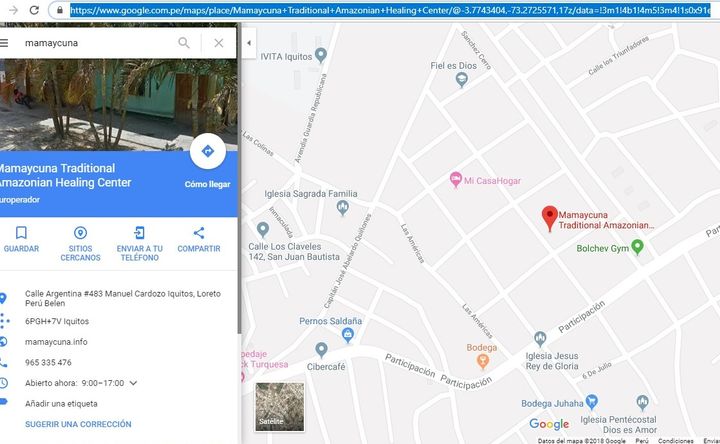Click the blue directions button
Screen dimensions: 720x444
click(208, 151)
